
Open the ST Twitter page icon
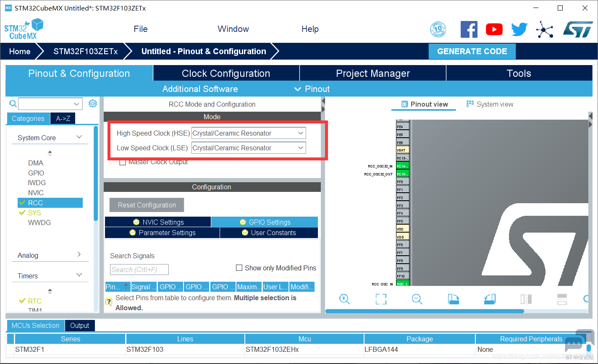[x=519, y=29]
